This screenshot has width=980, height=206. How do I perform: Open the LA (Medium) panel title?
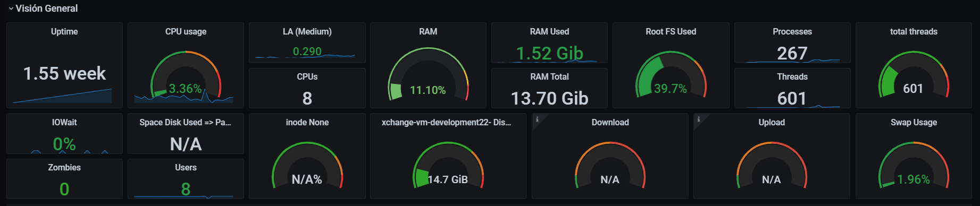[x=307, y=32]
